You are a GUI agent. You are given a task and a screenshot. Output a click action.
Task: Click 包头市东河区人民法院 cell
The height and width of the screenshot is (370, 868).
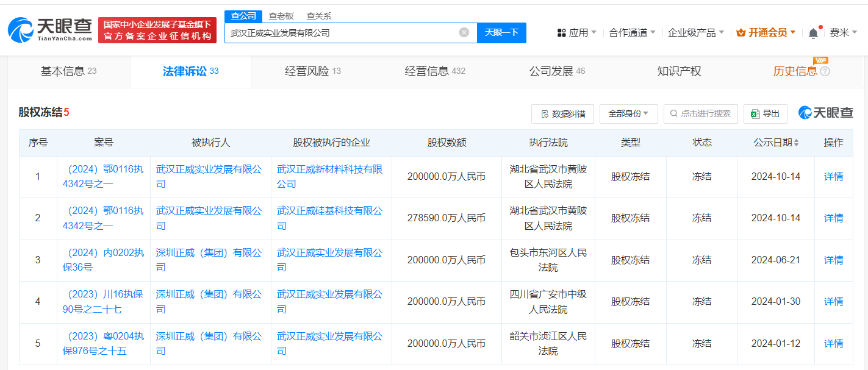(548, 260)
